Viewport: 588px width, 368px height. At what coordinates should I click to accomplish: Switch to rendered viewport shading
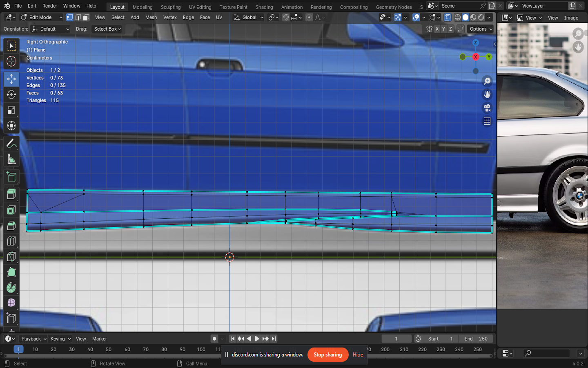click(x=481, y=18)
